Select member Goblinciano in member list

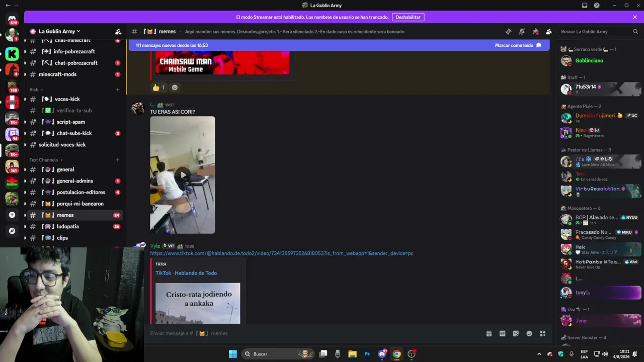(600, 61)
